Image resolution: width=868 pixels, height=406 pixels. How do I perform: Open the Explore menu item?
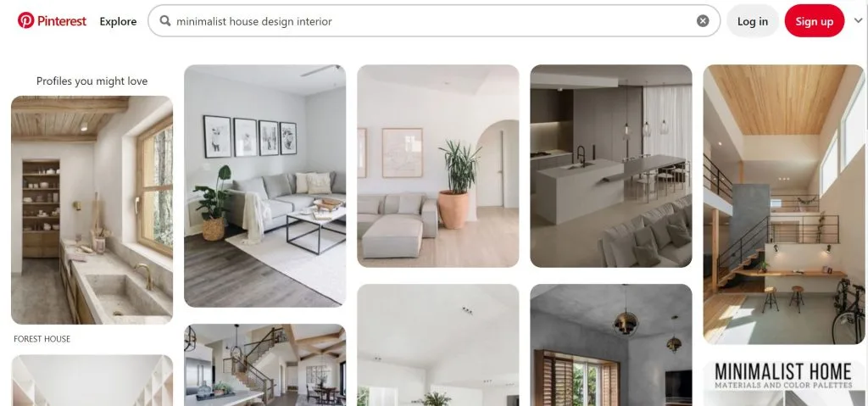pos(118,21)
